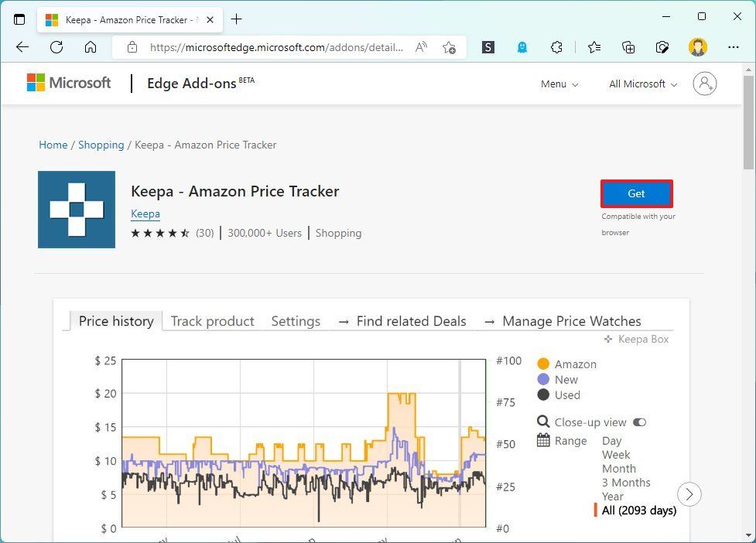The width and height of the screenshot is (756, 543).
Task: Open the Extensions puzzle piece icon
Action: [556, 47]
